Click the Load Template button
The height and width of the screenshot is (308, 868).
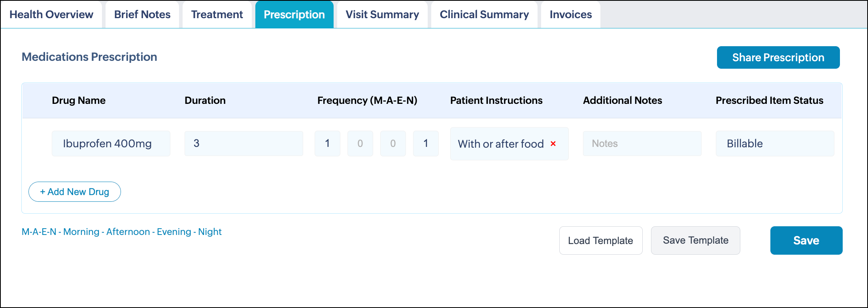pos(600,240)
